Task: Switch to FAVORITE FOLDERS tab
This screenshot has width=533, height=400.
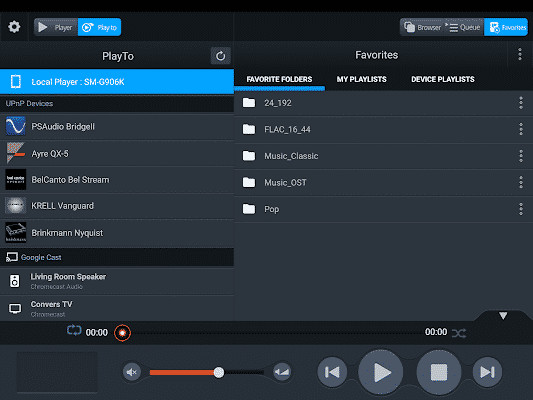Action: tap(279, 80)
